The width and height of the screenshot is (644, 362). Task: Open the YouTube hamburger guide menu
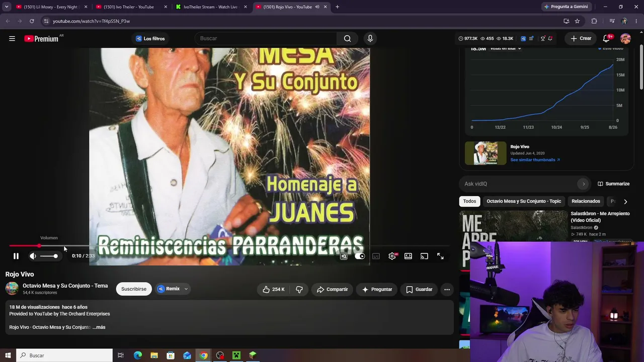click(12, 39)
